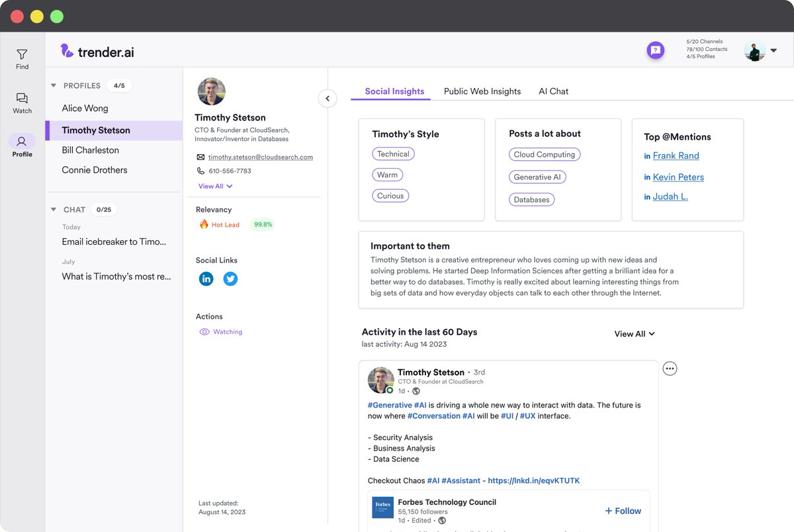The image size is (794, 532).
Task: Open the LinkedIn social link icon
Action: [206, 279]
